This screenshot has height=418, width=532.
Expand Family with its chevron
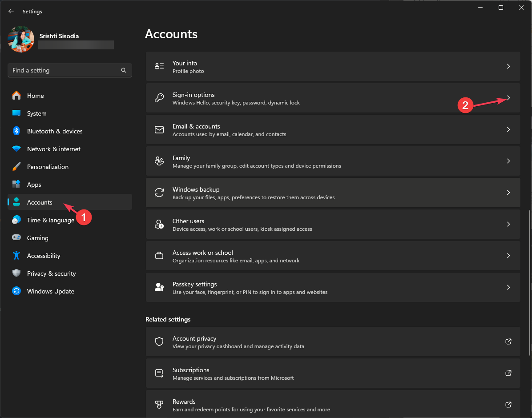coord(508,161)
